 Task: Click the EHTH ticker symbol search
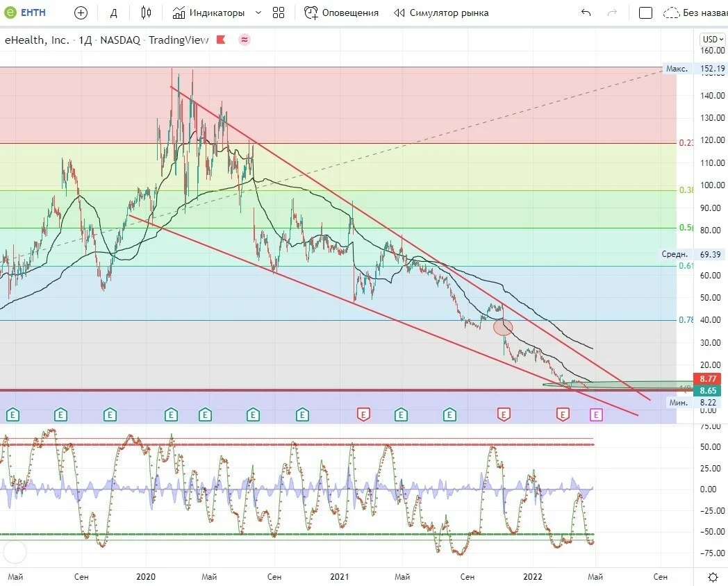26,12
